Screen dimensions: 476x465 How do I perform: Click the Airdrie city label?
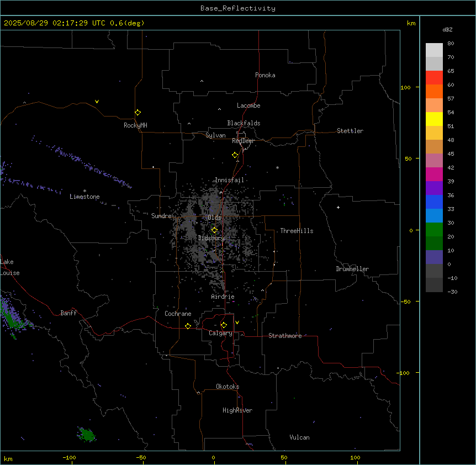point(223,297)
